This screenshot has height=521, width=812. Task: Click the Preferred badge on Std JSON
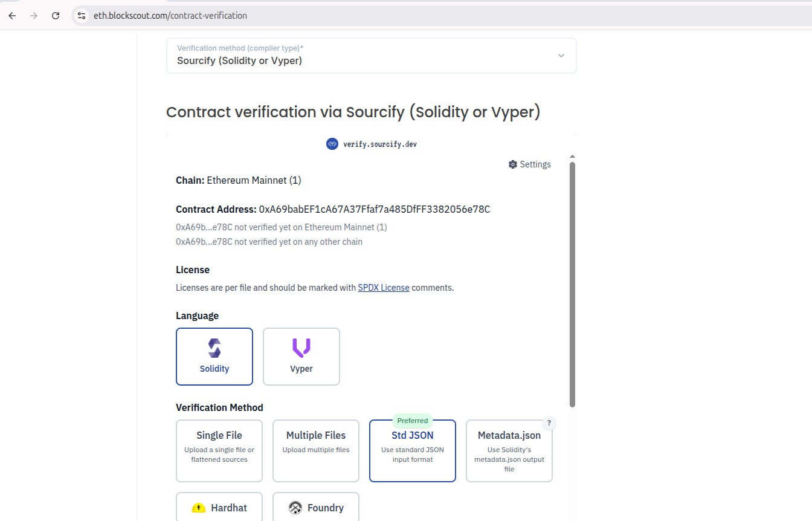click(413, 421)
